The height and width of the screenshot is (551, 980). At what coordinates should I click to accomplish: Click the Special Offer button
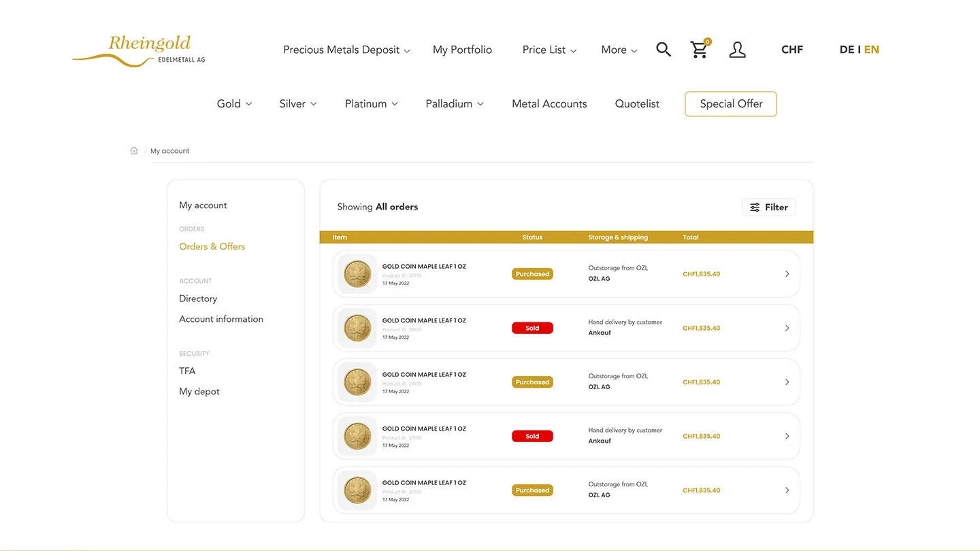coord(731,103)
